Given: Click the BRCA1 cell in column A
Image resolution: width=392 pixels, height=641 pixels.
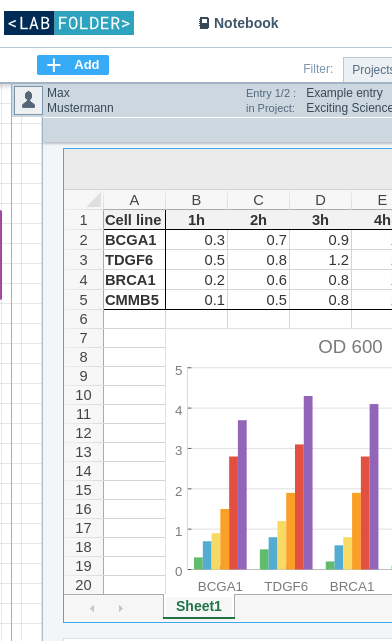Looking at the screenshot, I should pos(134,280).
